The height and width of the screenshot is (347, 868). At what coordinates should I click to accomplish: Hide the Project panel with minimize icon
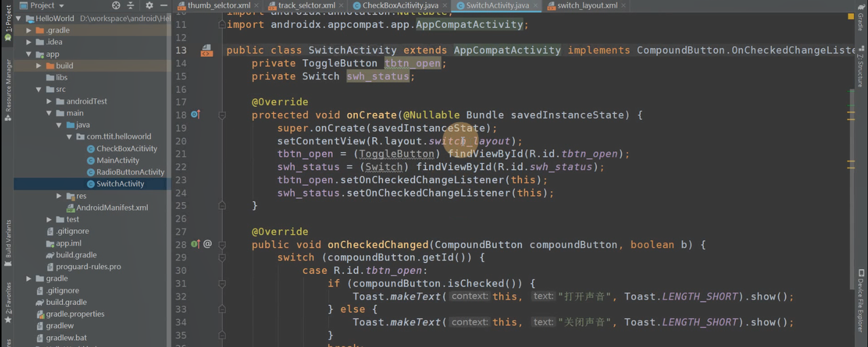163,5
